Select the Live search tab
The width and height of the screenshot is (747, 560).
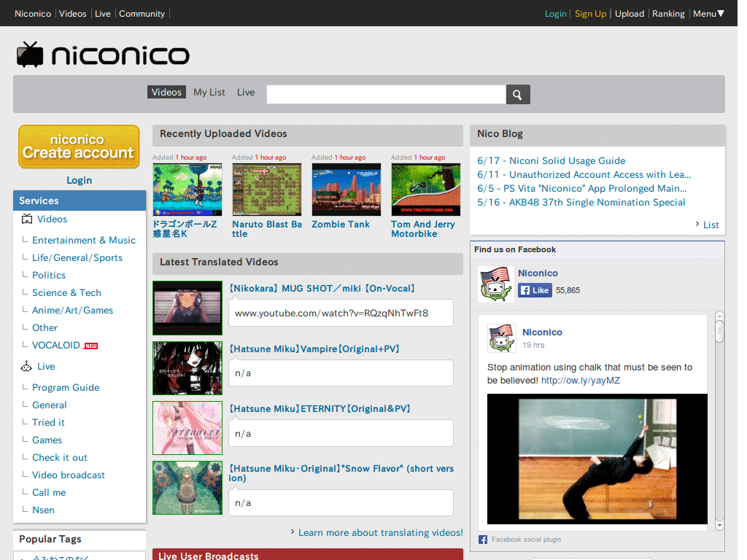click(246, 93)
